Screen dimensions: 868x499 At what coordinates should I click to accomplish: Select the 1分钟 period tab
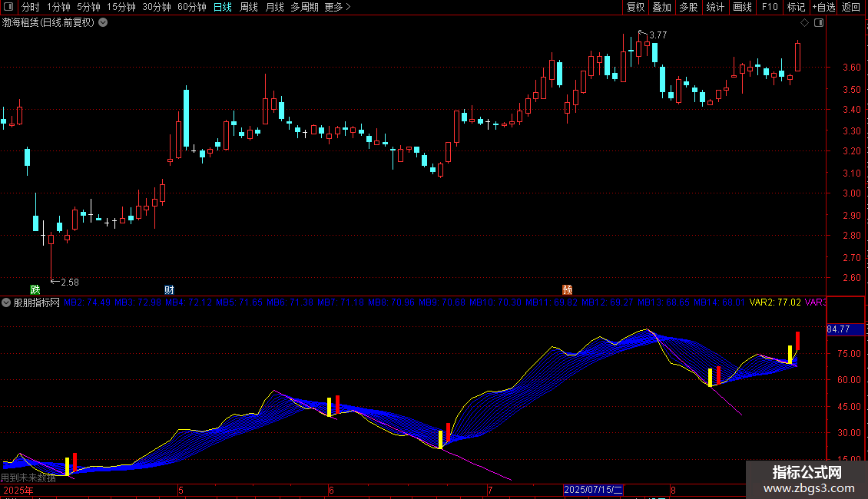58,7
